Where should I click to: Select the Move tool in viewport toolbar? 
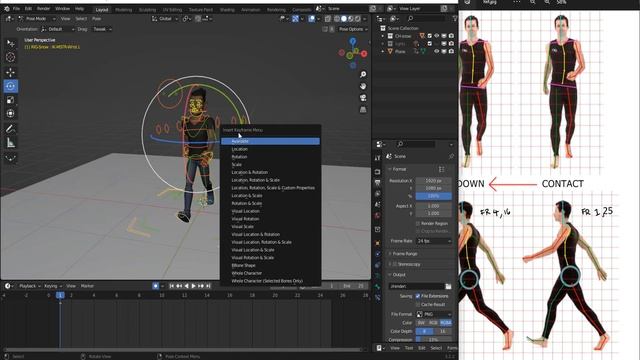(11, 72)
